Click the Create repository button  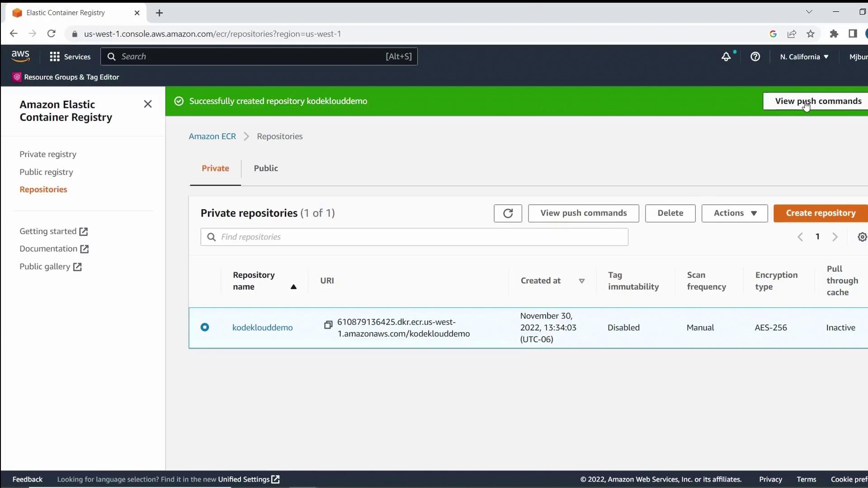point(820,213)
